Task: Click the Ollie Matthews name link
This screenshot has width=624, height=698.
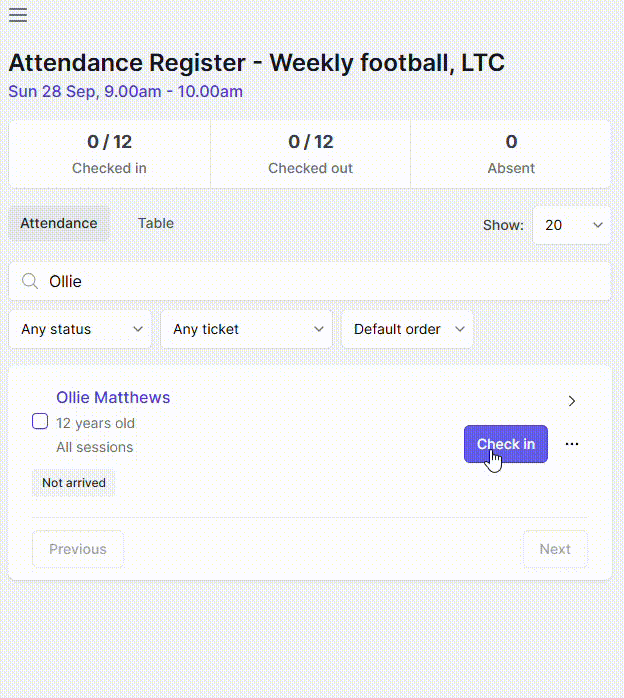Action: click(113, 397)
